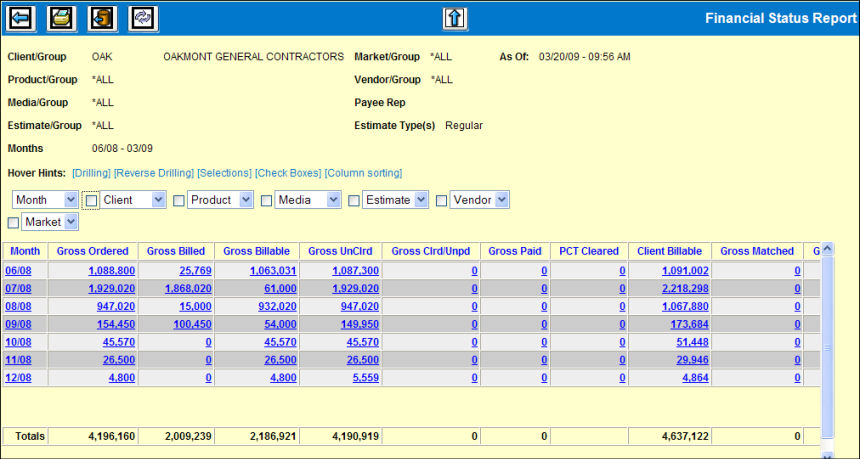Open the Client dropdown

click(133, 200)
